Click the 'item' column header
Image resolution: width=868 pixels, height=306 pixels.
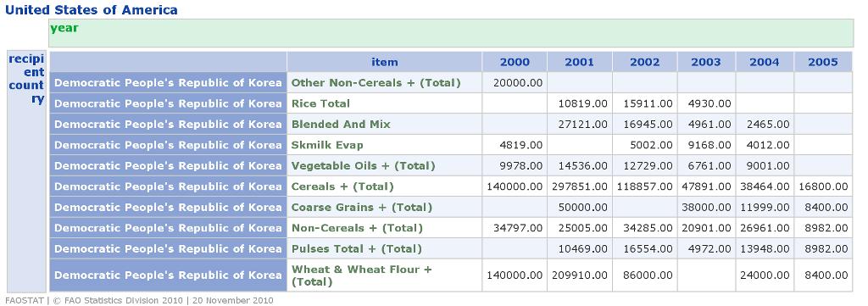coord(384,62)
